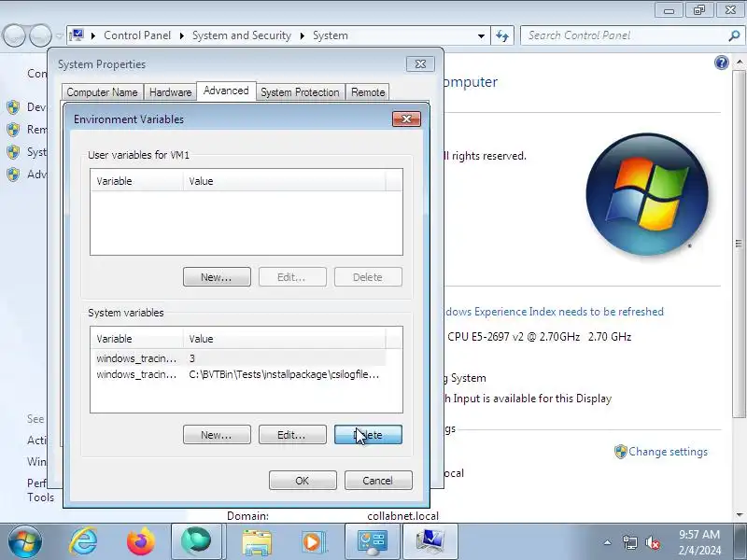747x560 pixels.
Task: Click shield icon beside Syst link
Action: (x=13, y=152)
